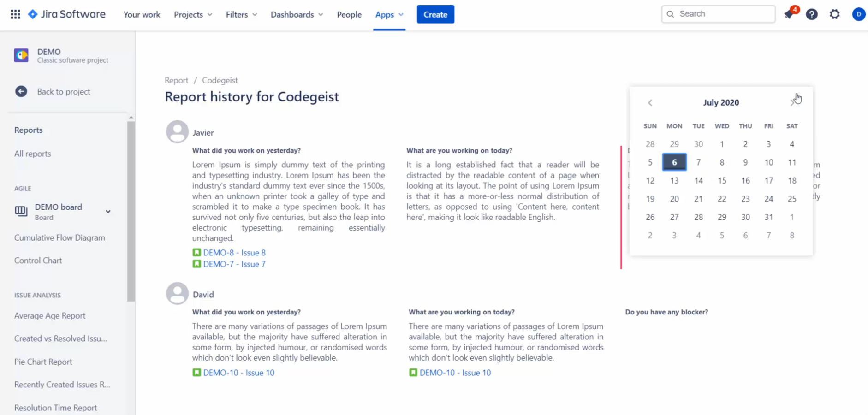Select July 15 in the calendar
Screen dimensions: 868x415
coord(722,181)
